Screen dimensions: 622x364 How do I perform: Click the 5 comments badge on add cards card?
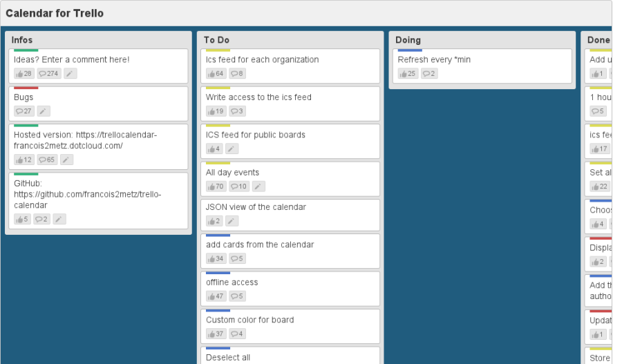(x=237, y=259)
